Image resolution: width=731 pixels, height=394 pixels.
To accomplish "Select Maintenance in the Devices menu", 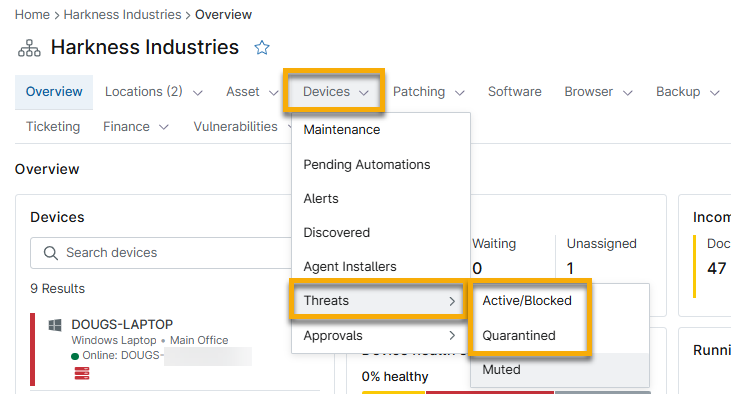I will 380,130.
